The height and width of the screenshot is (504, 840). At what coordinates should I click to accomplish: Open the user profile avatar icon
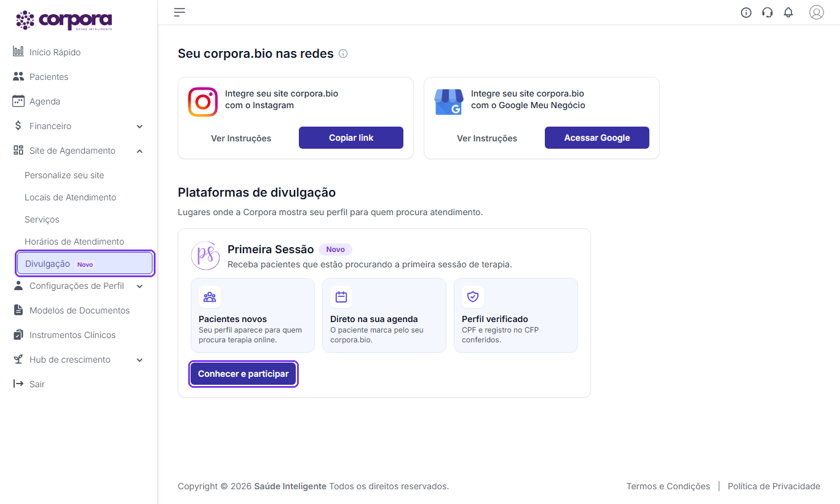816,12
